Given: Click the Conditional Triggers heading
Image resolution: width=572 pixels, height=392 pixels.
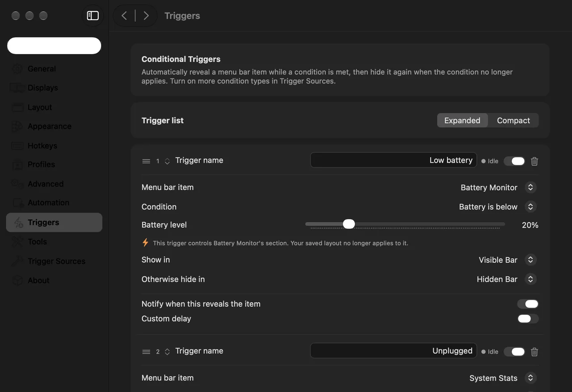Looking at the screenshot, I should tap(181, 59).
